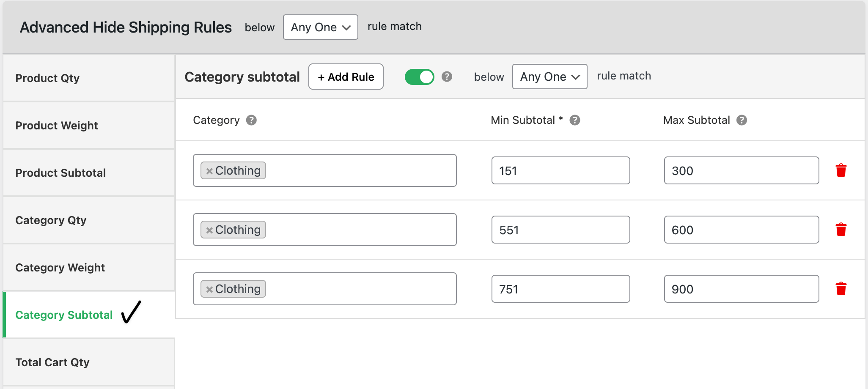Disable the Category subtotal rules toggle
This screenshot has width=868, height=389.
pos(419,77)
